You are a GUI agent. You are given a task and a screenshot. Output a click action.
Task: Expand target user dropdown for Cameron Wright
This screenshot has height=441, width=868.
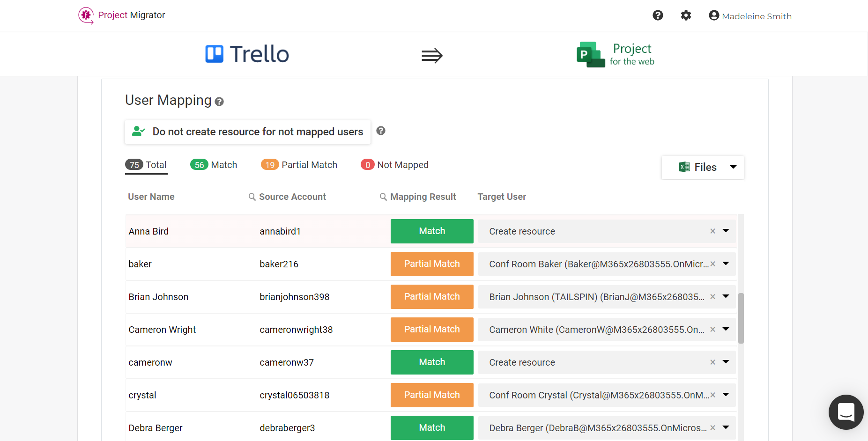[x=726, y=329]
